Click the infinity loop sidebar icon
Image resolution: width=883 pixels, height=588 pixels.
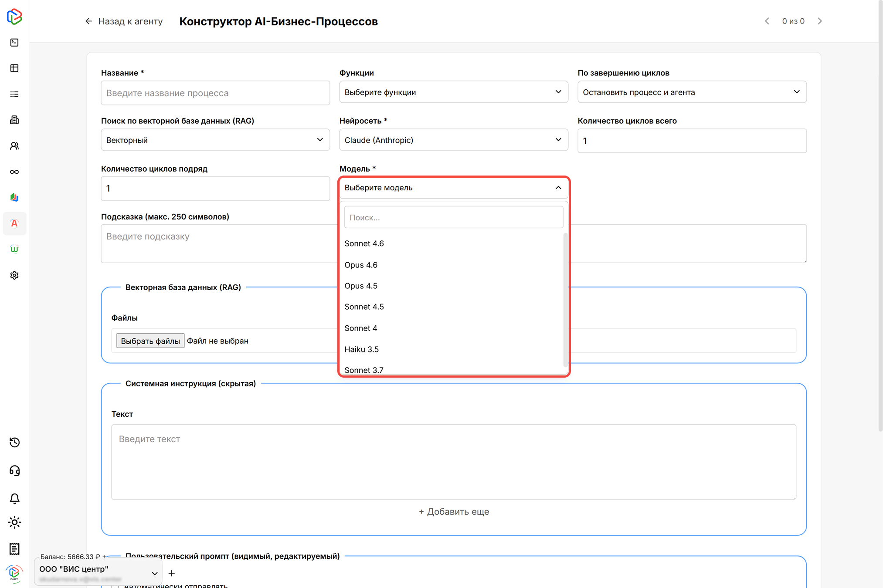14,172
